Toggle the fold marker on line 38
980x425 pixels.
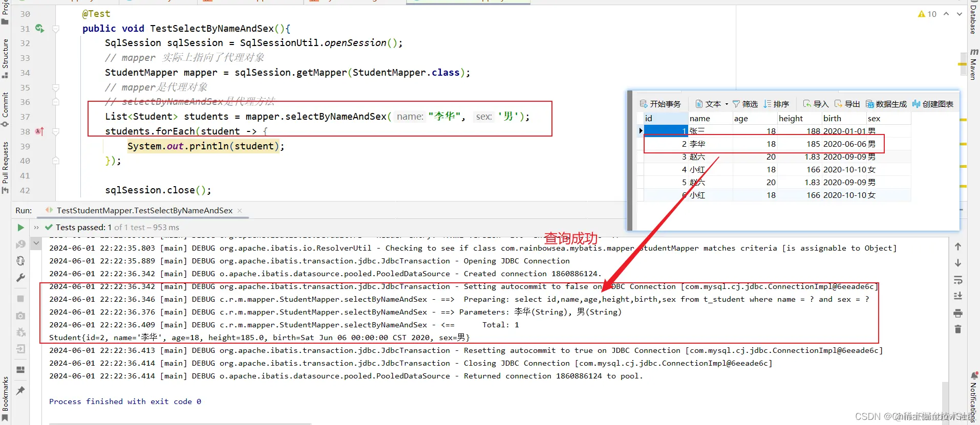coord(56,131)
